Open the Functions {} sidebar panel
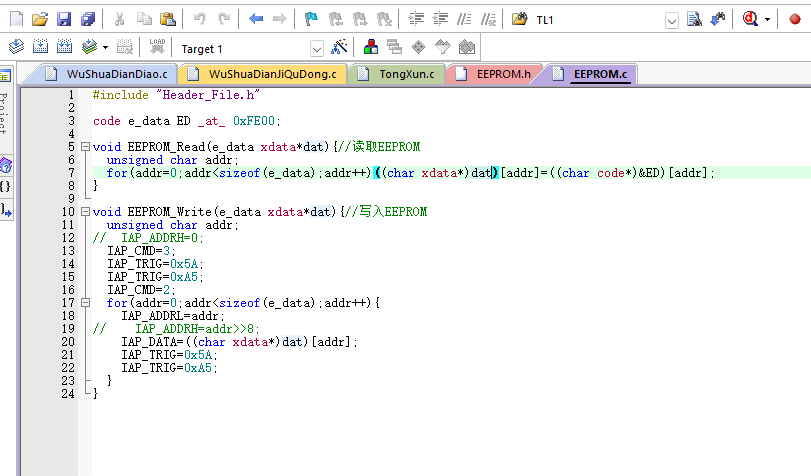This screenshot has width=811, height=476. coord(5,186)
